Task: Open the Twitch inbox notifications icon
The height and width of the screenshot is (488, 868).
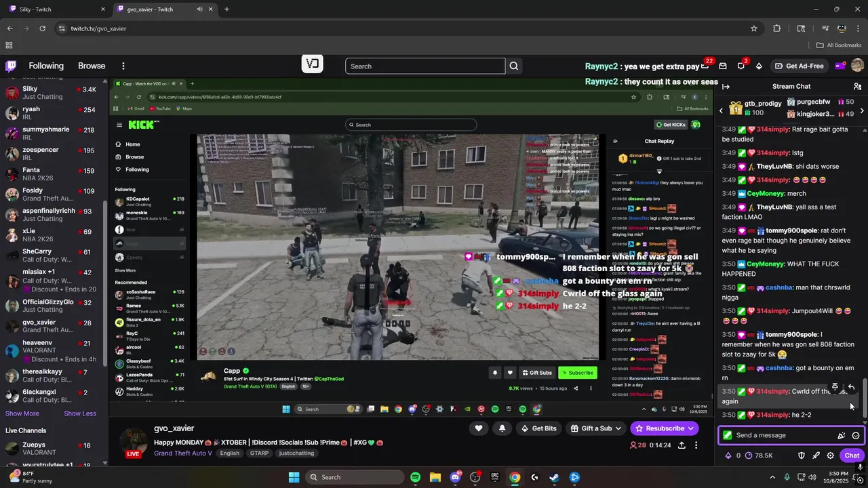Action: 723,66
